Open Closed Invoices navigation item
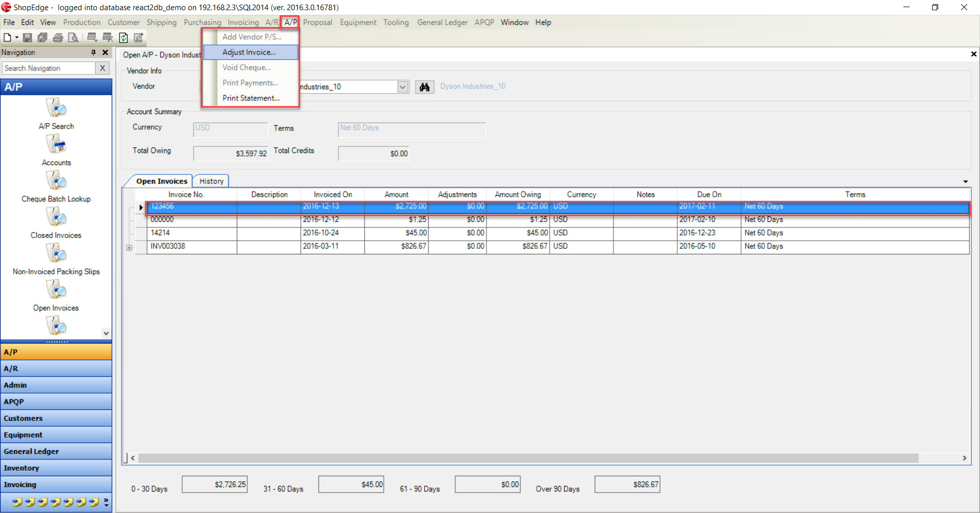The width and height of the screenshot is (980, 513). coord(56,223)
